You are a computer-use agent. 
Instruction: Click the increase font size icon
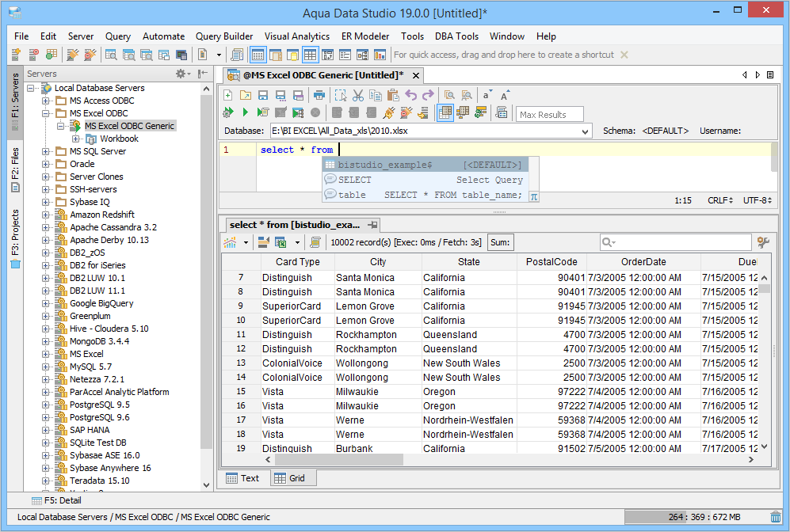505,95
